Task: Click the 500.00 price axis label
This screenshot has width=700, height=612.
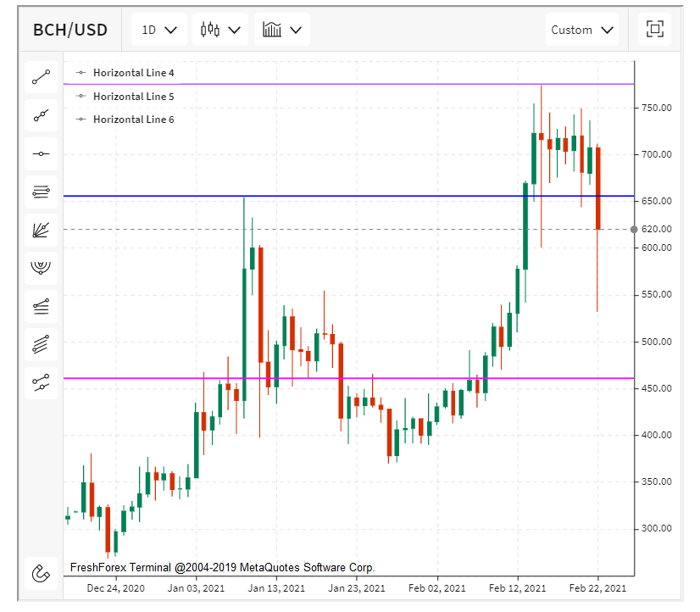Action: click(656, 342)
